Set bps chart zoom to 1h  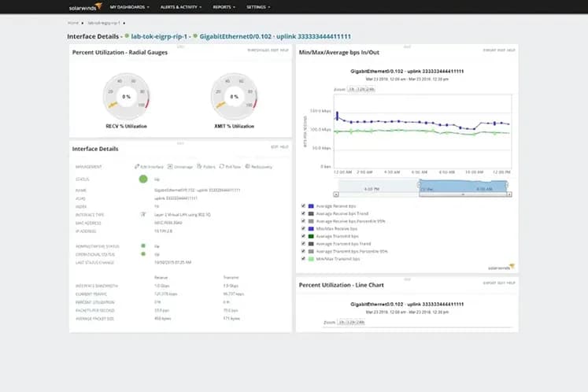(351, 89)
